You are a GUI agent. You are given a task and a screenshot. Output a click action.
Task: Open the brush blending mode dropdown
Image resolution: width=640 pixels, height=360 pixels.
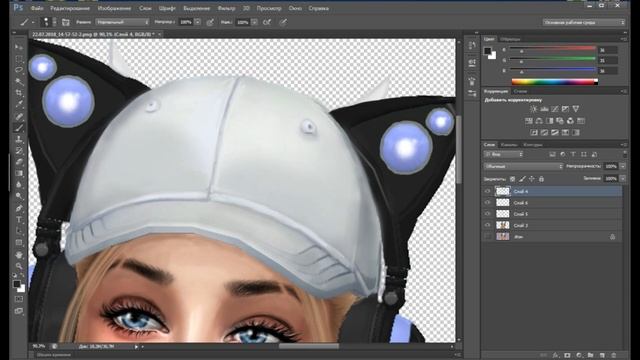click(122, 22)
